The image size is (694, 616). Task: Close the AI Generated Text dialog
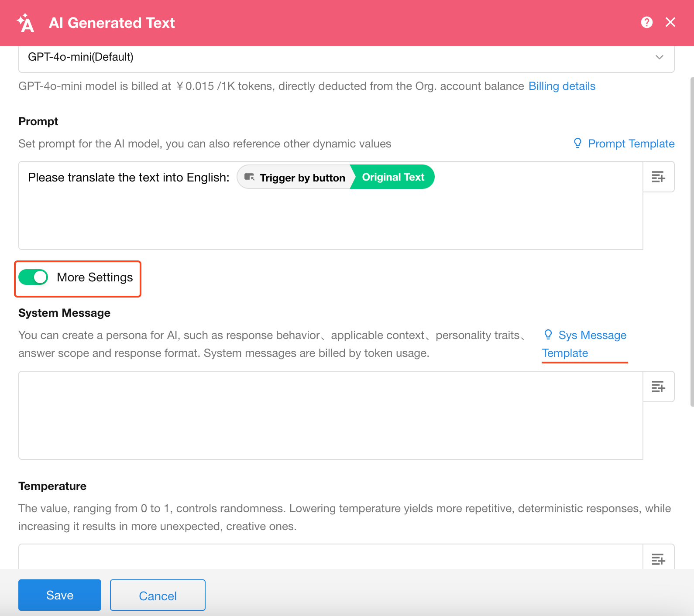(670, 22)
